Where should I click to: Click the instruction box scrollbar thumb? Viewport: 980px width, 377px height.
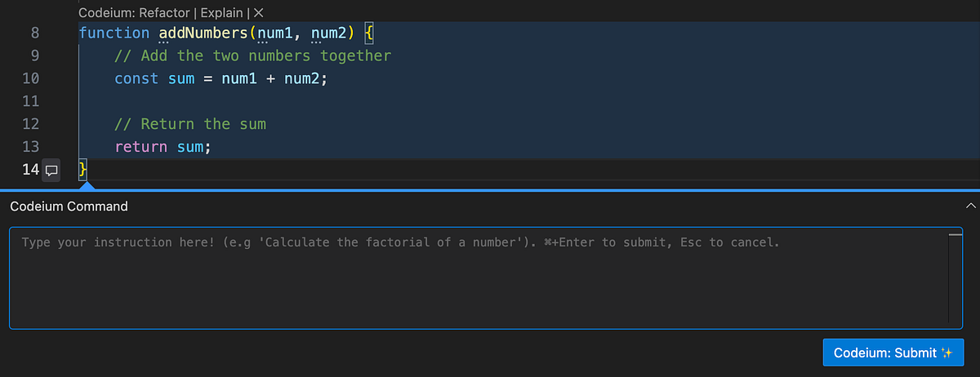coord(955,234)
